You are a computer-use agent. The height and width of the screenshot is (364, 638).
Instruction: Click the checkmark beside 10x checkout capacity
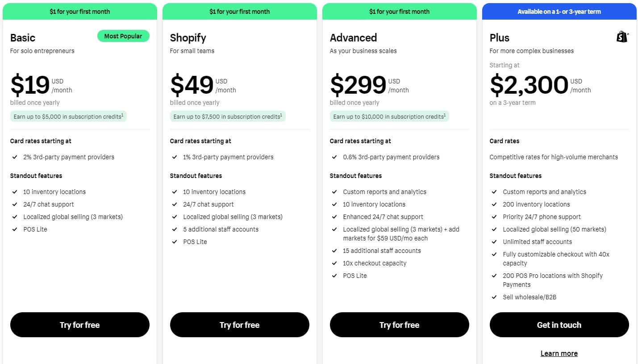[334, 263]
